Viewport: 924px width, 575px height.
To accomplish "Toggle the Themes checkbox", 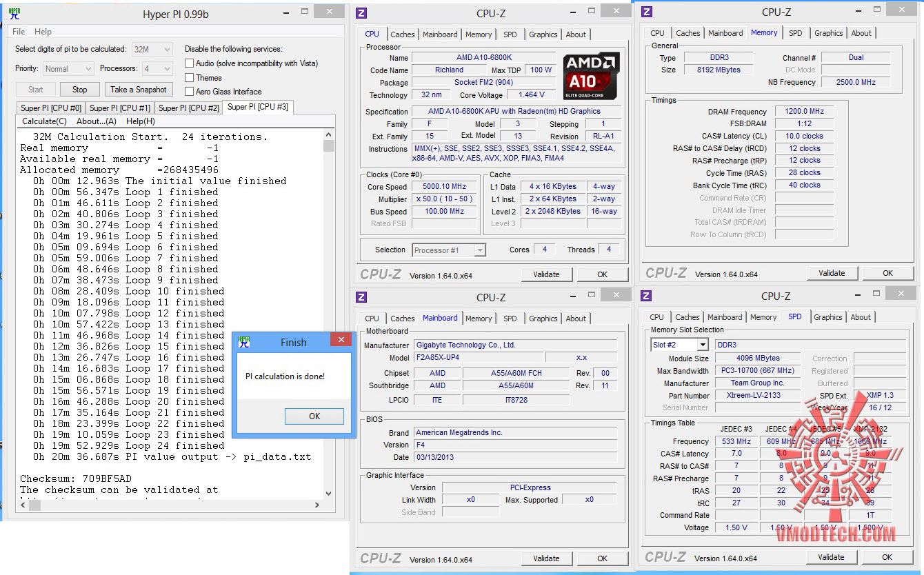I will coord(190,78).
